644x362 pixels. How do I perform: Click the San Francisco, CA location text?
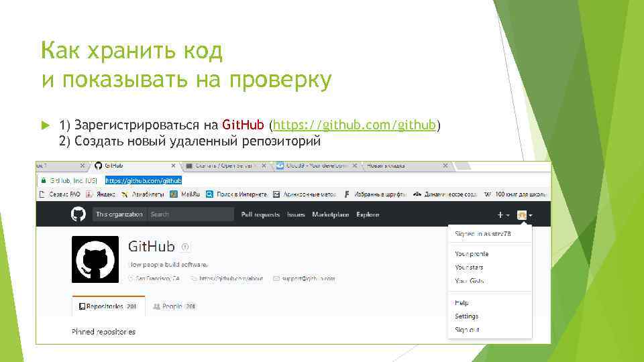pyautogui.click(x=158, y=279)
